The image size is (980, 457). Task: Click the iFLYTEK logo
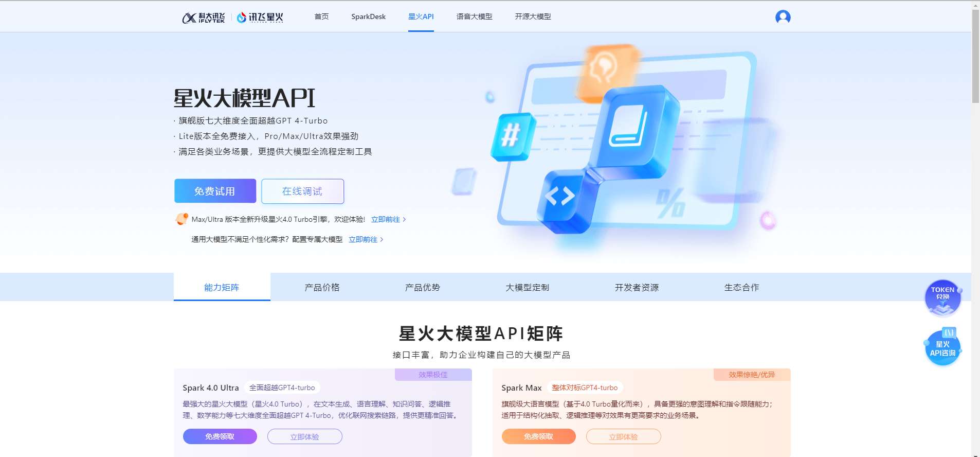click(204, 17)
